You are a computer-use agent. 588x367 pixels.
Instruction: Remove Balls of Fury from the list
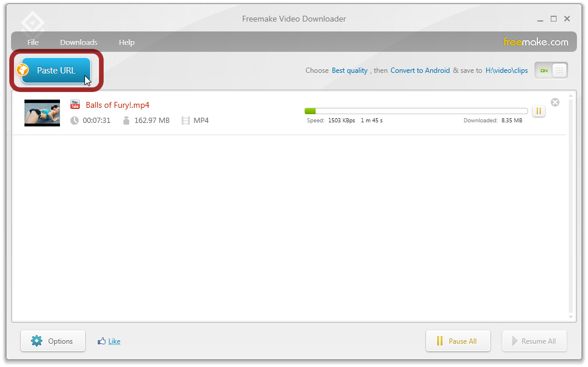point(555,102)
